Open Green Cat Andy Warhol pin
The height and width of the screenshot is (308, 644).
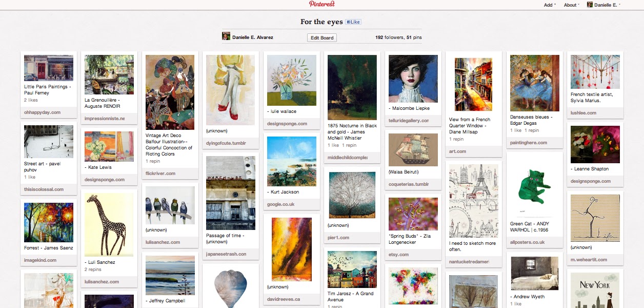coord(534,187)
